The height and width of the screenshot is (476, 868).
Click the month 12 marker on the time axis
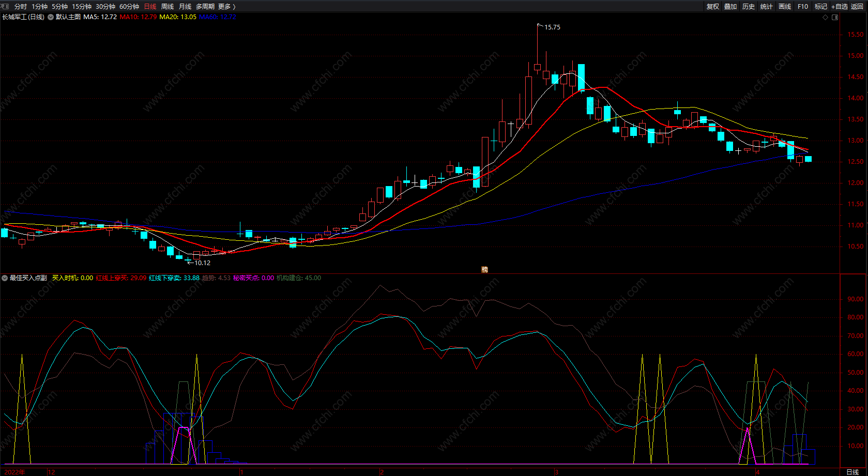[51, 472]
